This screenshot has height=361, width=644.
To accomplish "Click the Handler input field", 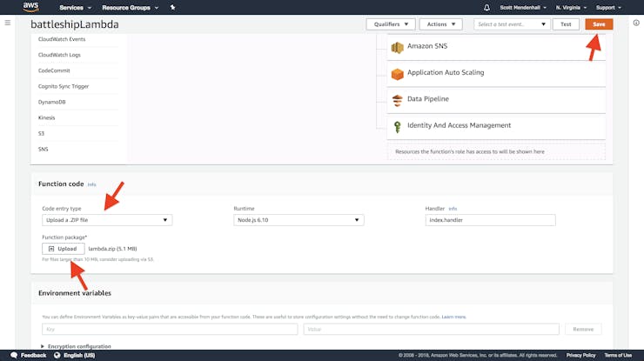I will [490, 220].
